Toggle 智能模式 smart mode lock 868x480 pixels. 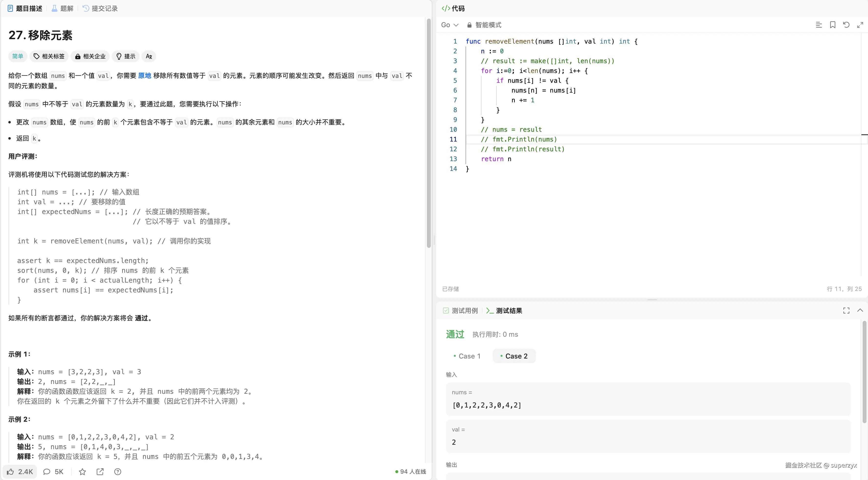pyautogui.click(x=484, y=25)
